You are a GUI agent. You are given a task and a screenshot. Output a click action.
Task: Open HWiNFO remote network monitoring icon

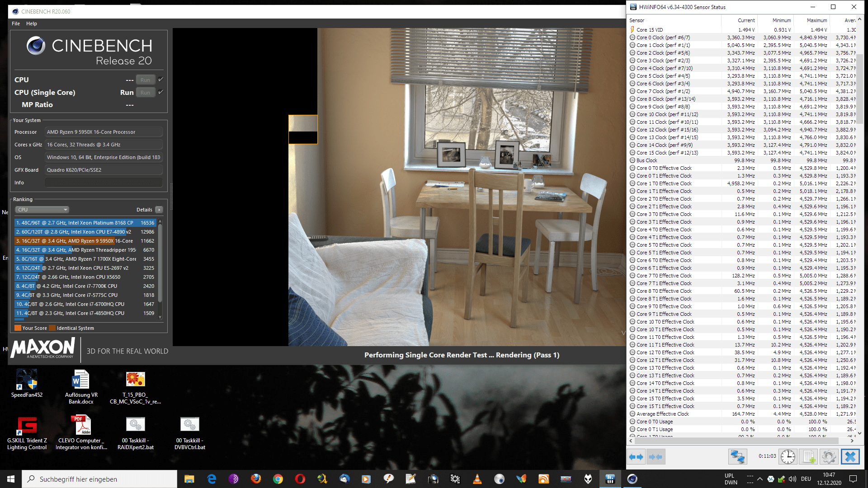(x=737, y=457)
